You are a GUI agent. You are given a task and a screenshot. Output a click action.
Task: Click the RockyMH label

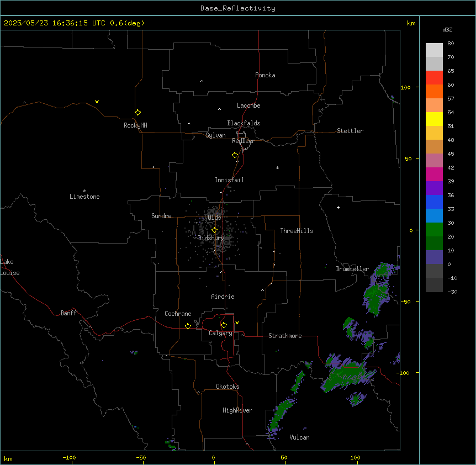click(135, 125)
